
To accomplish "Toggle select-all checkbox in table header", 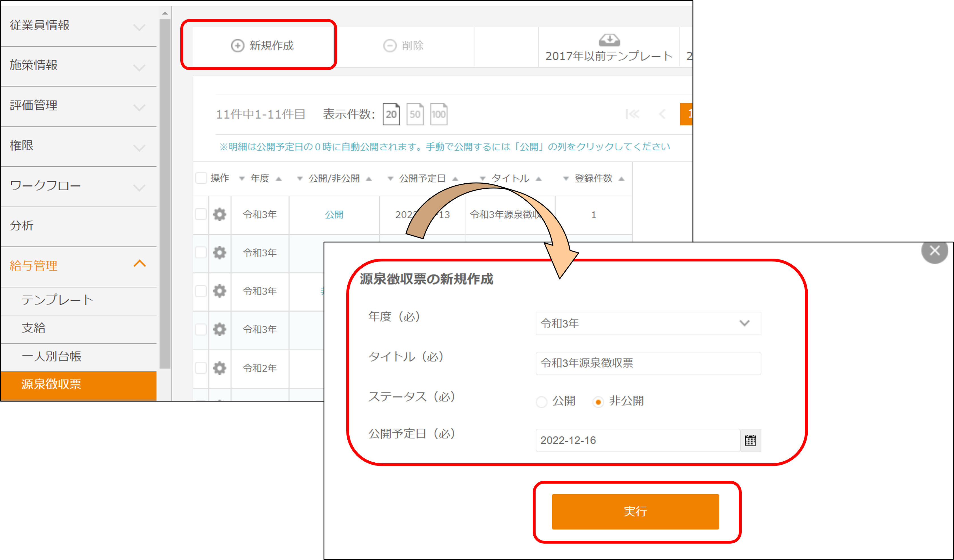I will [x=201, y=178].
